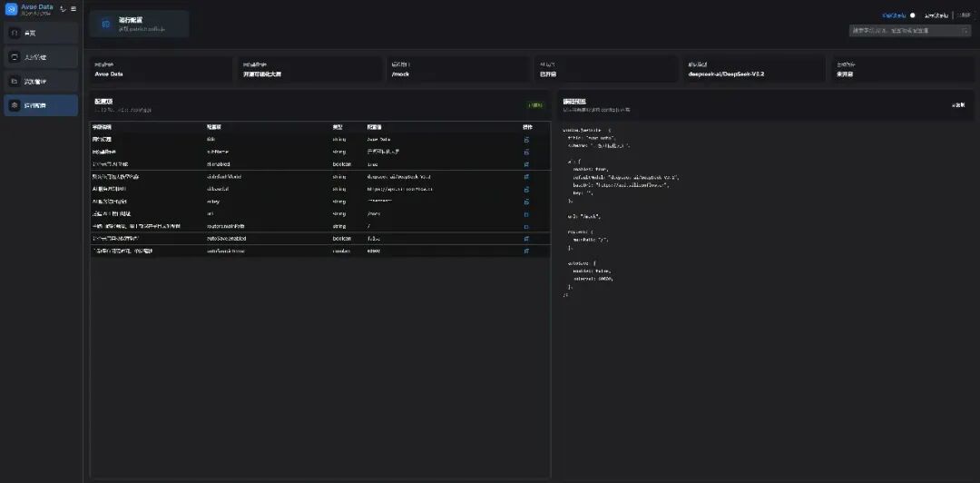
Task: Toggle the theme switch in the header
Action: 913,15
